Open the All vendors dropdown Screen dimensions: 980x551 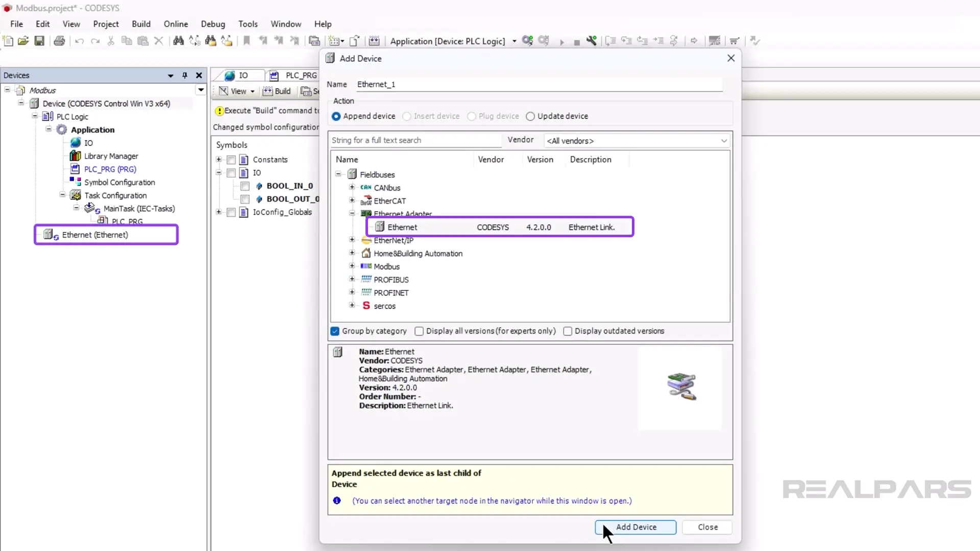pyautogui.click(x=723, y=140)
